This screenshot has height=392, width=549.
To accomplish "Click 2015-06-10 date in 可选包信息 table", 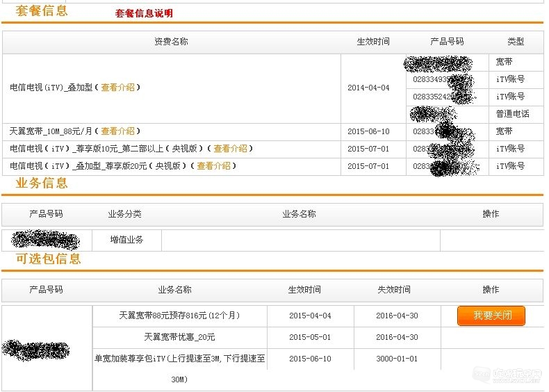I will 310,359.
